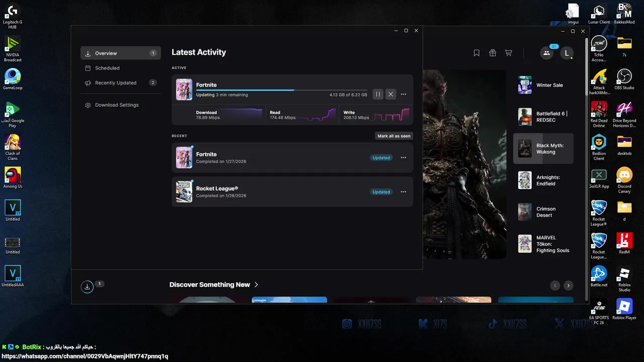Open TcNo Account Switcher desktop icon
The width and height of the screenshot is (644, 362).
tap(599, 49)
